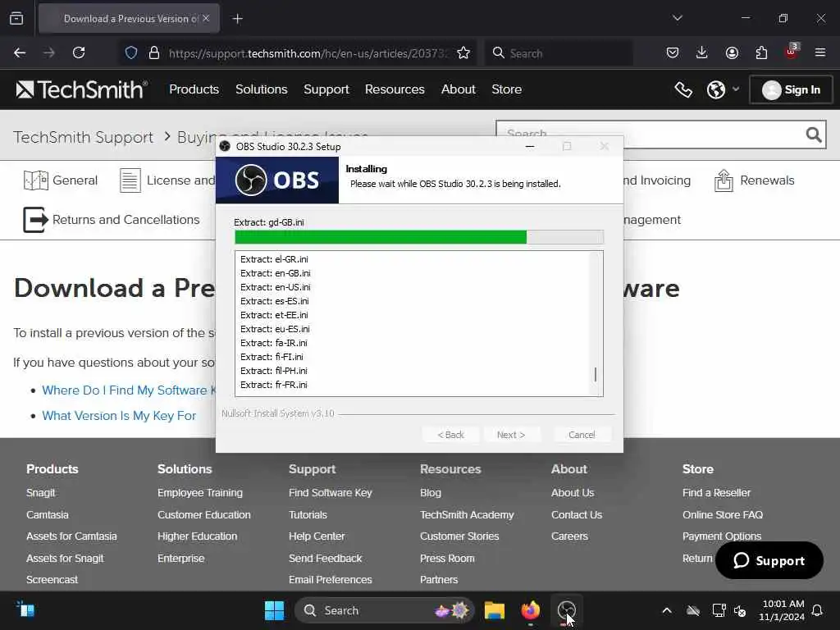Reload the current page

tap(79, 52)
